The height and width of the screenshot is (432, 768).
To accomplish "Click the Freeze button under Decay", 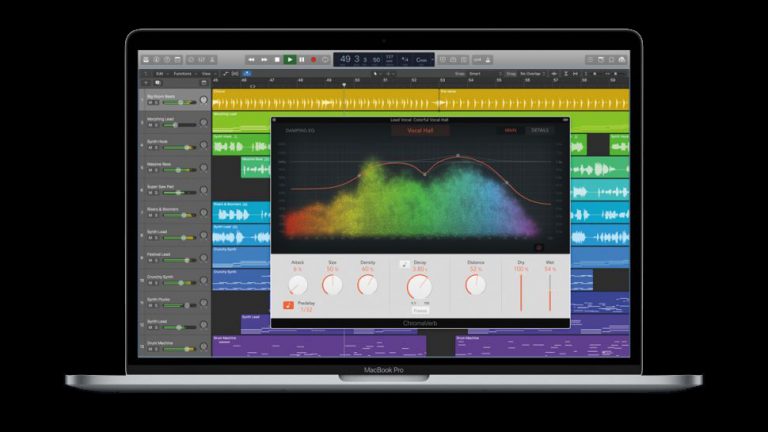I will (420, 311).
